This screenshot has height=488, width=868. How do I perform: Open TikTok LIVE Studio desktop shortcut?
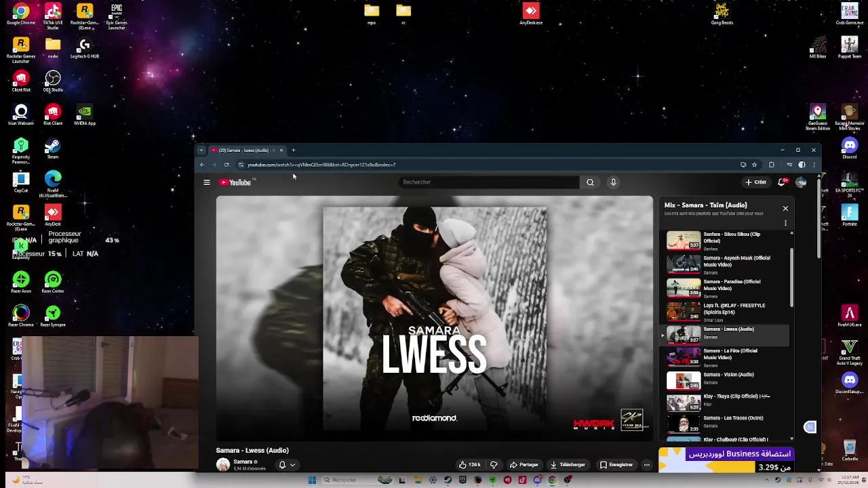point(53,17)
